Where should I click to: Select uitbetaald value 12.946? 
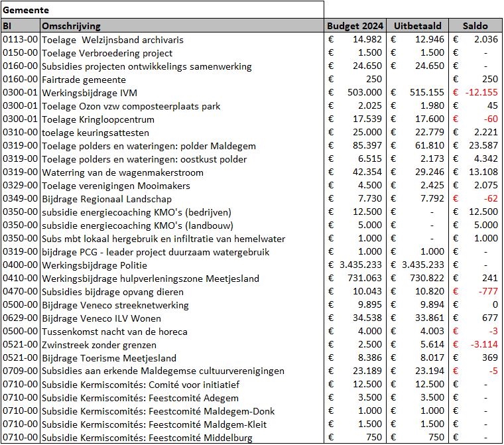tap(430, 39)
